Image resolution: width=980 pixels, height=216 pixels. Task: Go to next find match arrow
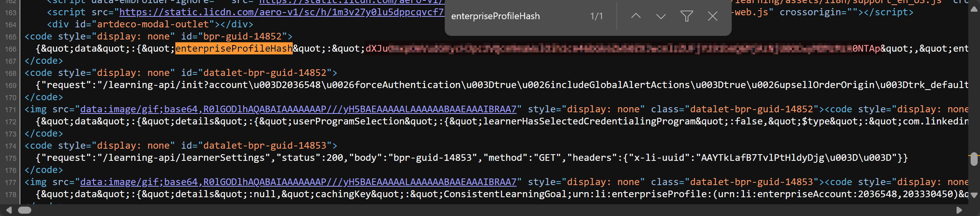click(661, 16)
